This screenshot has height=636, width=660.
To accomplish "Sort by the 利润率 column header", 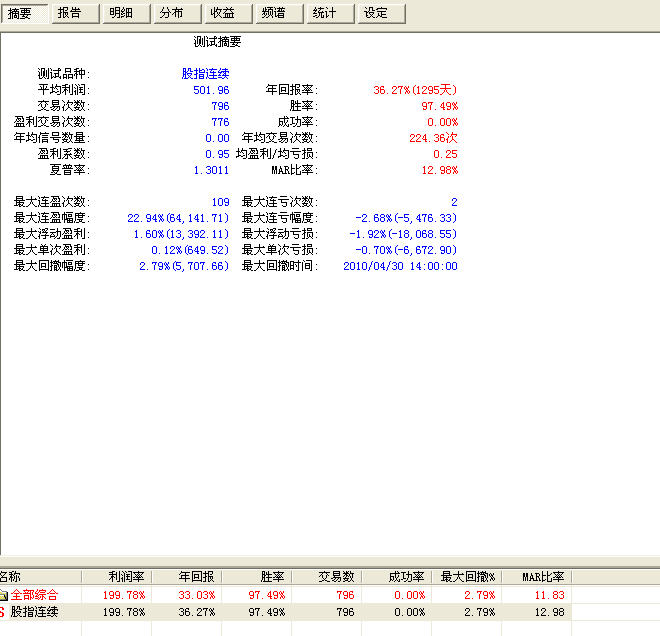I will tap(117, 577).
